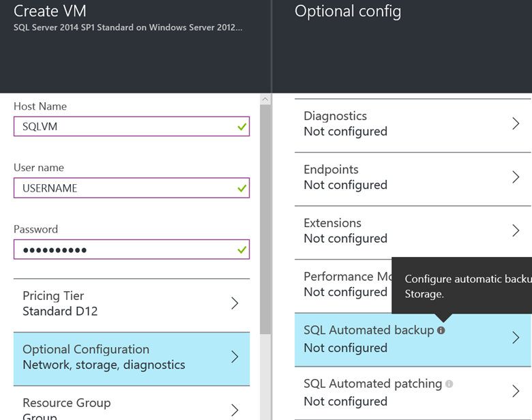Screen dimensions: 532x420
Task: Click the SQL Server 2014 SP1 Standard subtitle
Action: (128, 27)
